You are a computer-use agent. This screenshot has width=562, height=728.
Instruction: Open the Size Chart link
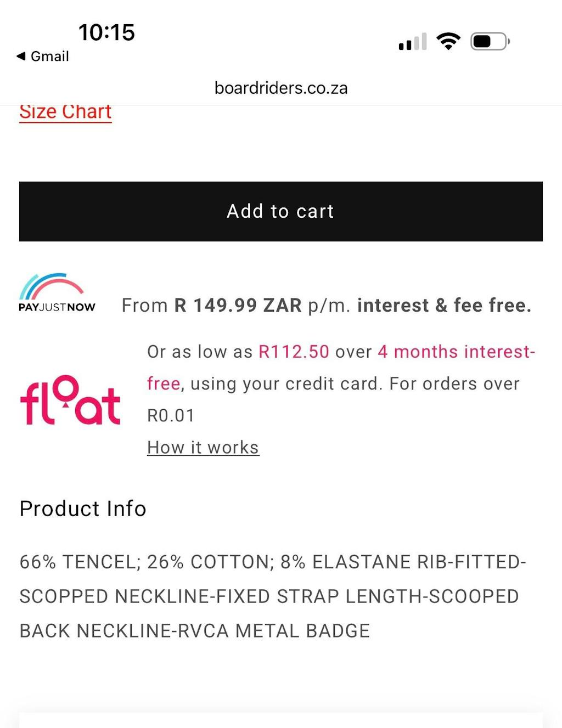click(x=65, y=111)
